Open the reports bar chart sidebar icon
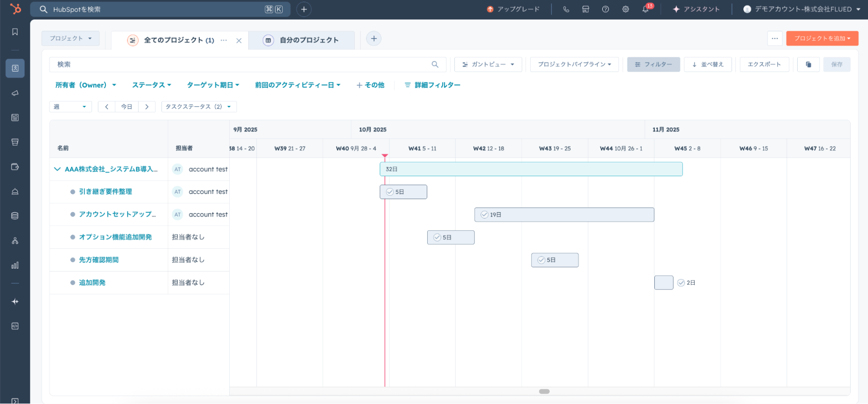 pos(15,265)
